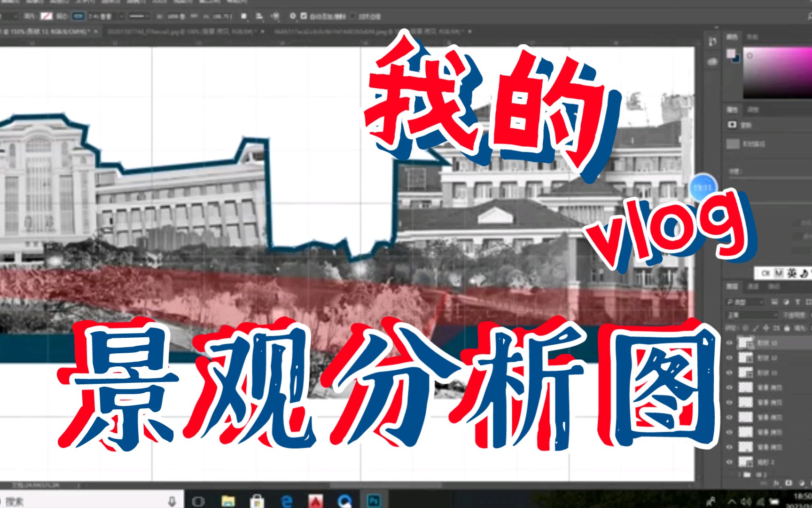
Task: Toggle the 自动添加/删除 checkbox
Action: pos(304,16)
